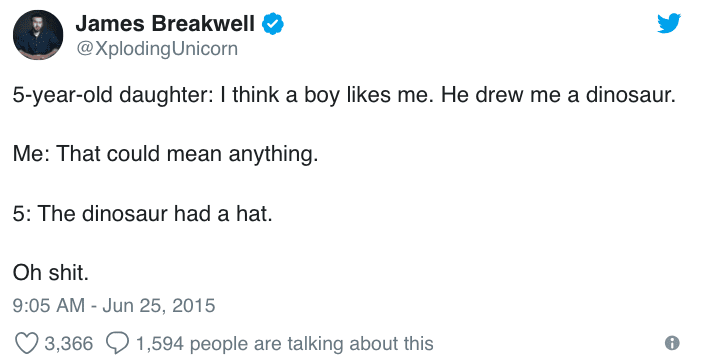Click the 'Oh shit.' closing line
This screenshot has width=705, height=364.
(x=51, y=272)
